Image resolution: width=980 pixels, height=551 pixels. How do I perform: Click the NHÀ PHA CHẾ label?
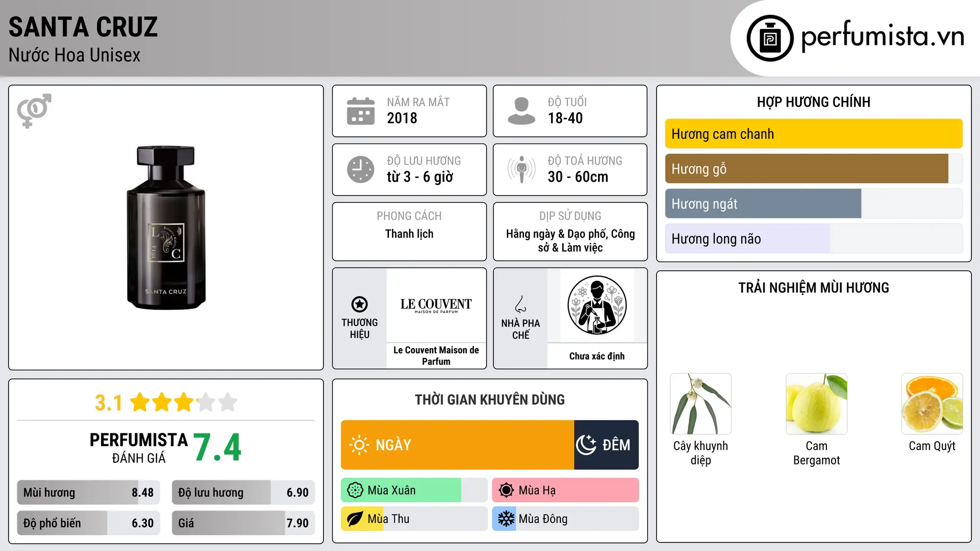click(x=521, y=329)
